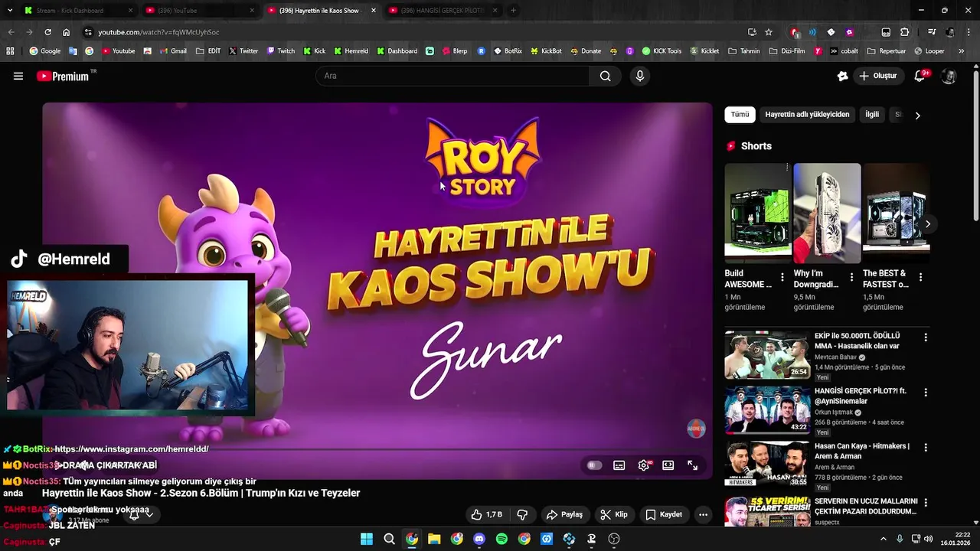Open Spotify from the taskbar
Image resolution: width=980 pixels, height=551 pixels.
point(501,539)
